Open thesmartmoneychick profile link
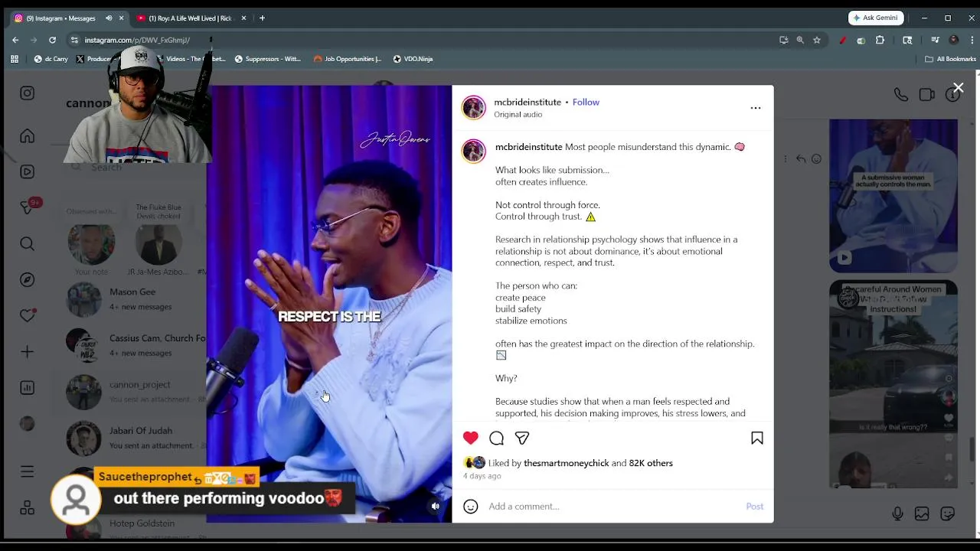The height and width of the screenshot is (551, 980). pyautogui.click(x=566, y=463)
